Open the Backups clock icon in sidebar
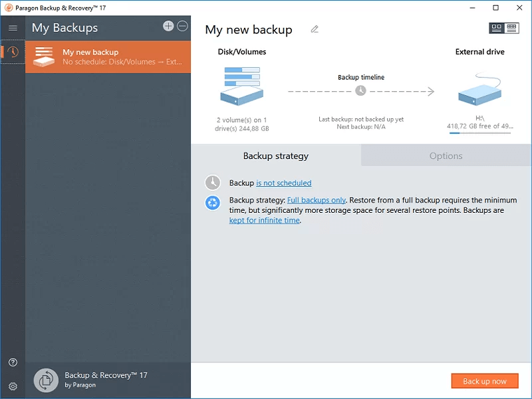 12,53
